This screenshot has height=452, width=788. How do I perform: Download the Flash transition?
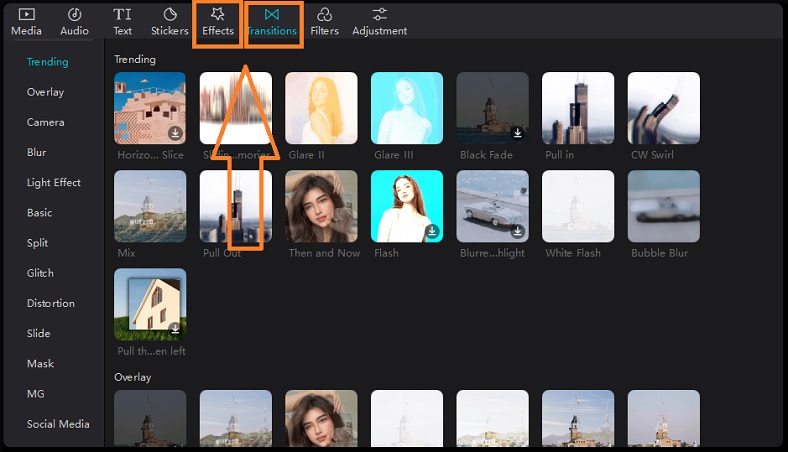[x=431, y=230]
